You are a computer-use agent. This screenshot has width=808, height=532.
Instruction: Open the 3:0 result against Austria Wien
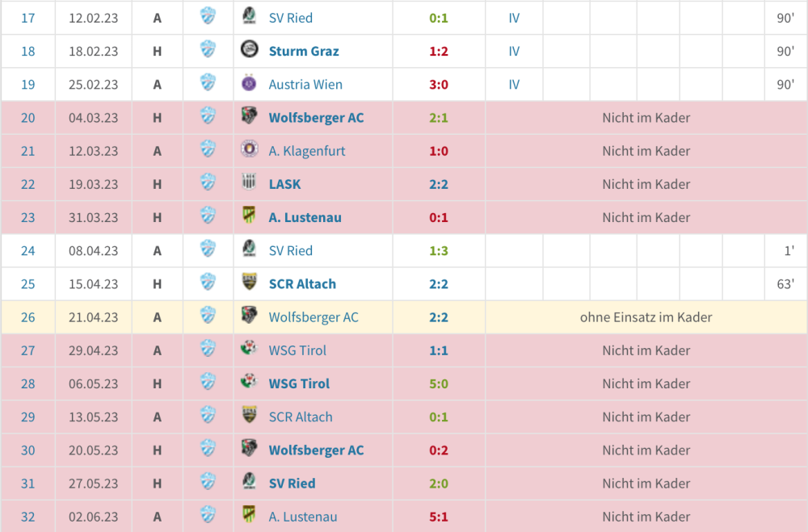(x=439, y=84)
